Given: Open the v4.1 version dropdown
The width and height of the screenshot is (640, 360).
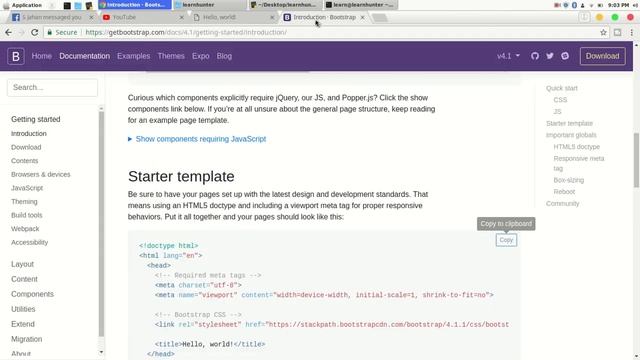Looking at the screenshot, I should [x=508, y=56].
